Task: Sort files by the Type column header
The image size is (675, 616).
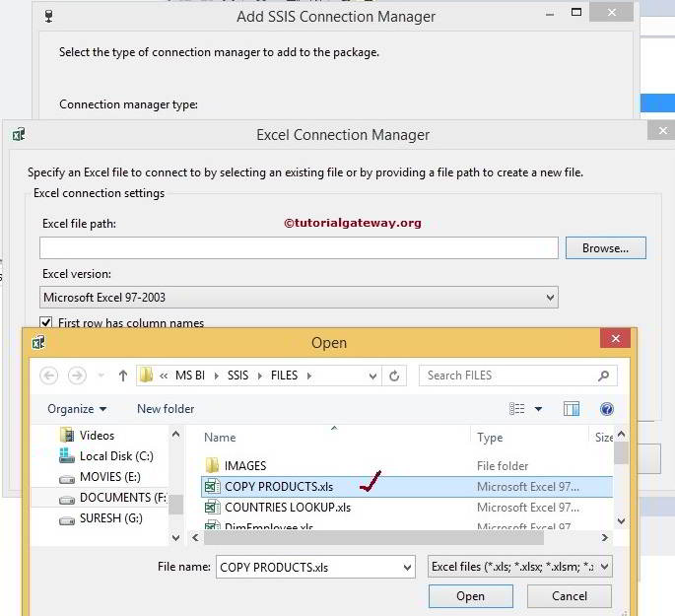Action: (490, 437)
